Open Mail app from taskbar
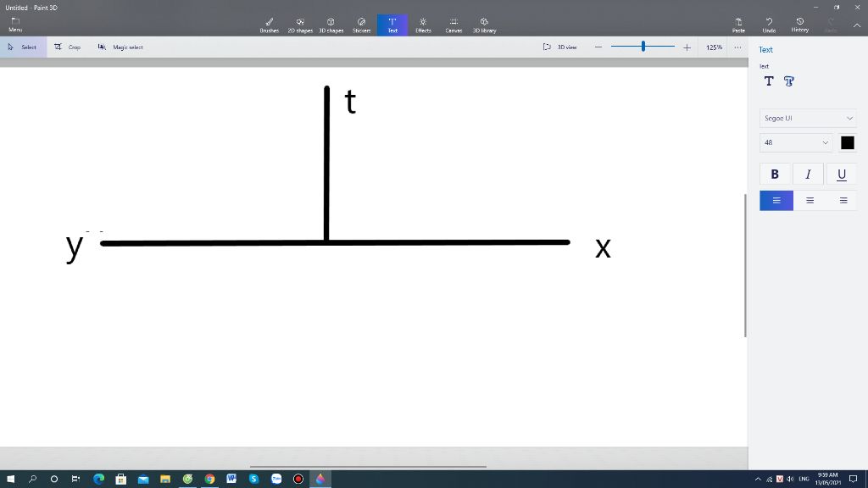This screenshot has width=868, height=488. click(x=142, y=480)
